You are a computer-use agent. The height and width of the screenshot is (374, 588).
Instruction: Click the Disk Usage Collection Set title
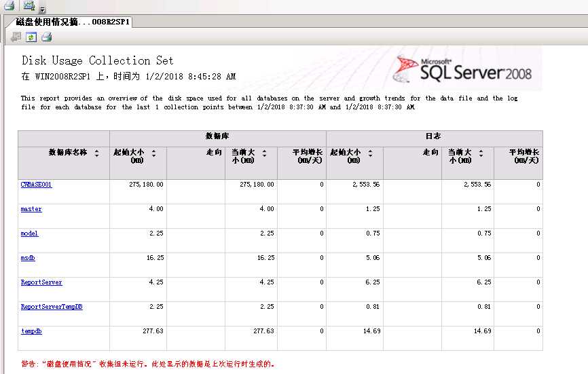[98, 60]
